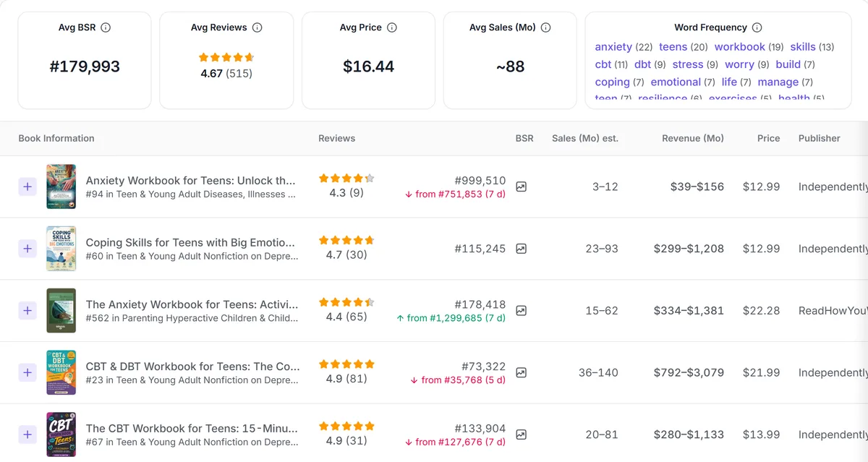
Task: Click 'from #35,768 (5 d)' BSR change
Action: (458, 380)
